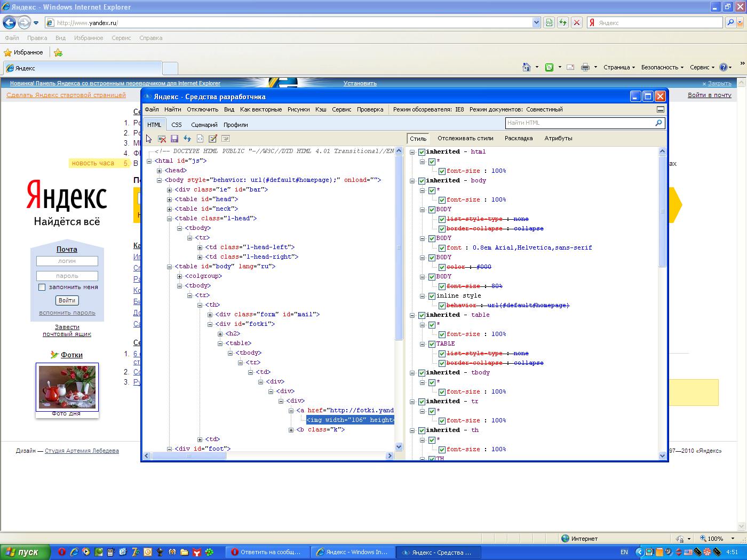
Task: Click the green flower ICQ quick launch icon
Action: click(x=210, y=552)
